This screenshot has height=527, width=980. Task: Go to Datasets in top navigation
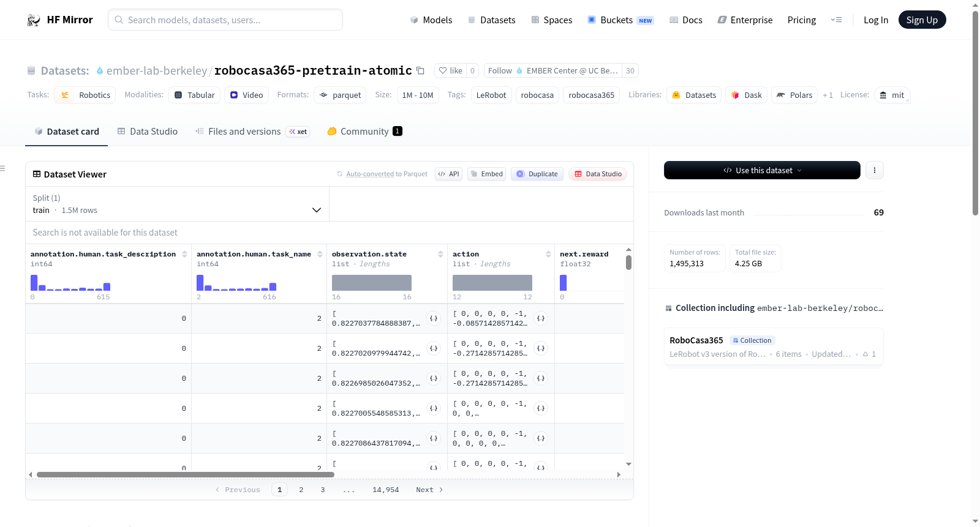pyautogui.click(x=492, y=20)
